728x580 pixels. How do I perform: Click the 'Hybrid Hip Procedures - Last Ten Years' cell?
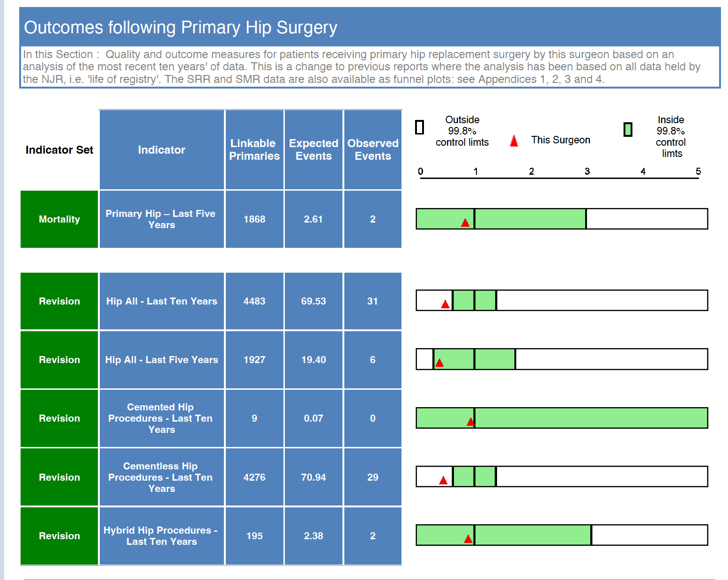pos(161,536)
